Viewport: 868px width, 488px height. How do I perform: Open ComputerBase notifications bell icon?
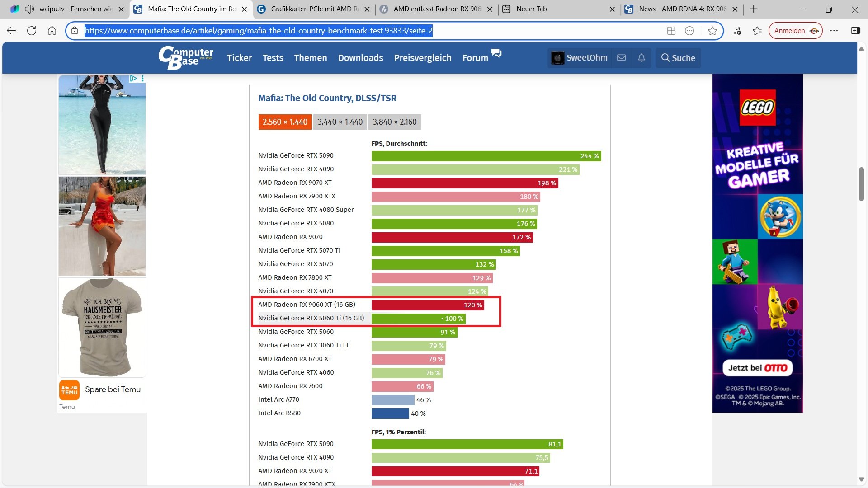pos(641,58)
